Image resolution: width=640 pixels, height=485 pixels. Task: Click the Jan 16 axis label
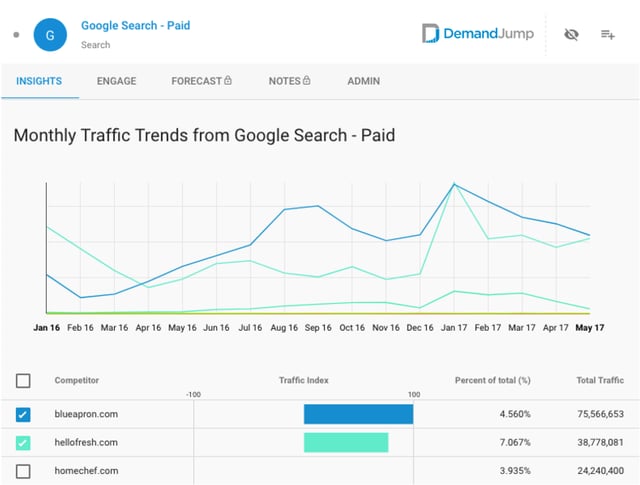click(x=47, y=327)
